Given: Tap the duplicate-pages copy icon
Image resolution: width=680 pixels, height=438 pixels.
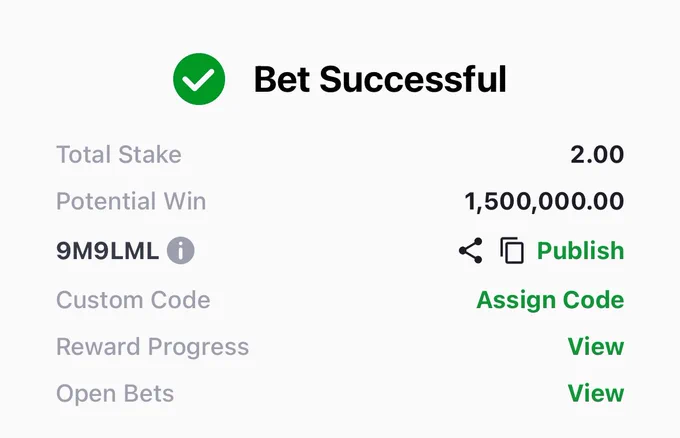Looking at the screenshot, I should click(512, 251).
